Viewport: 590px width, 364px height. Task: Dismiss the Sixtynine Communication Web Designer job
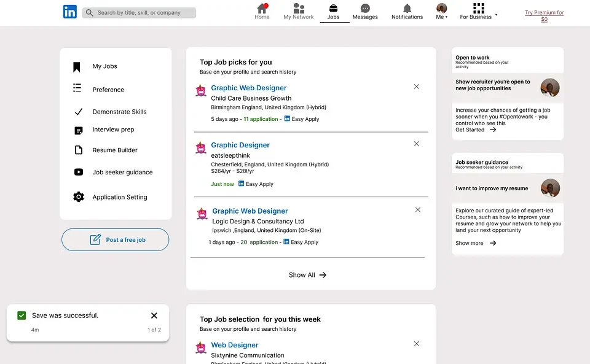[417, 344]
